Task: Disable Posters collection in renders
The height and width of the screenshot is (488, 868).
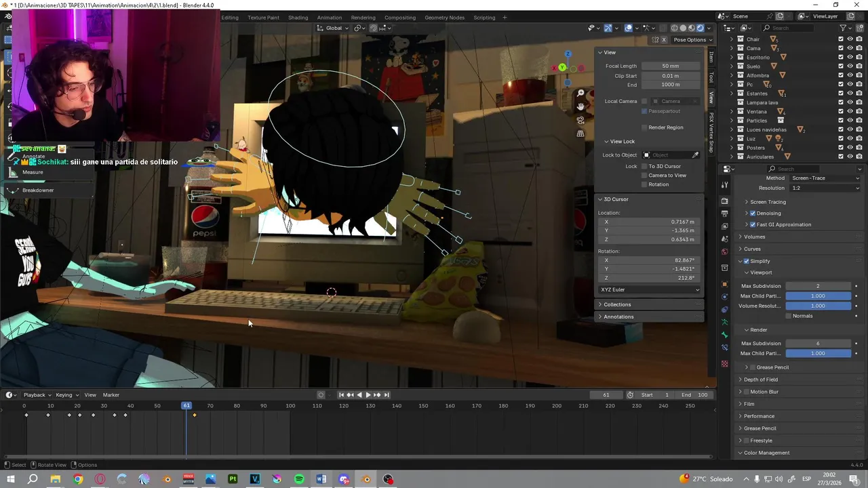Action: (859, 148)
